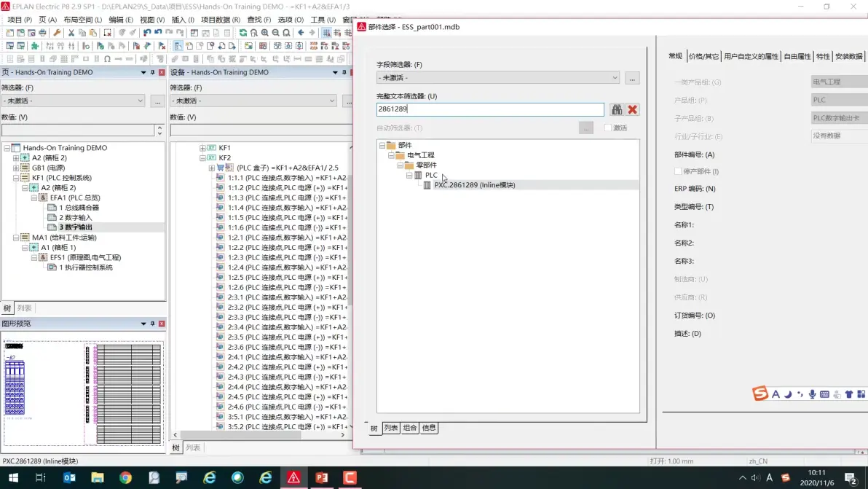
Task: Click ellipsis button beside page navigator filter
Action: (158, 101)
